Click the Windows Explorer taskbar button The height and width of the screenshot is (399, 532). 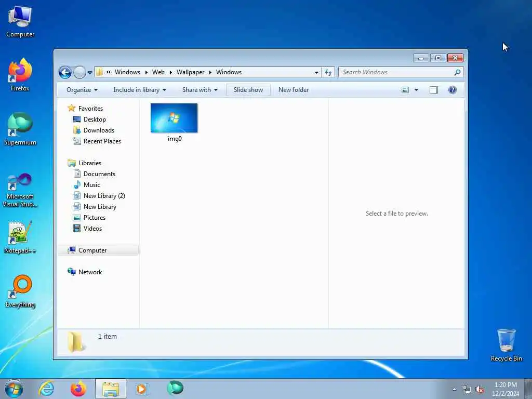[x=110, y=389]
